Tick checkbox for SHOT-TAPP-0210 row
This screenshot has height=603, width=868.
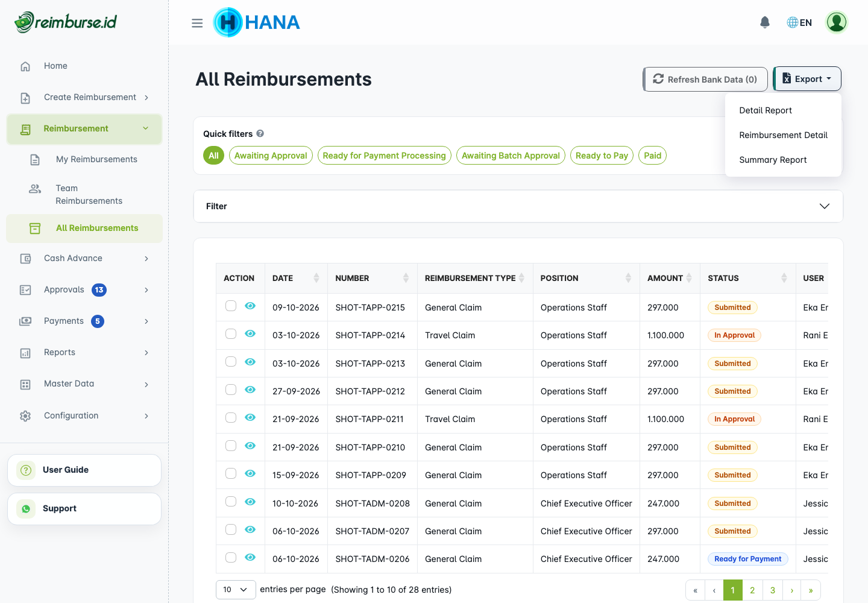[x=231, y=446]
